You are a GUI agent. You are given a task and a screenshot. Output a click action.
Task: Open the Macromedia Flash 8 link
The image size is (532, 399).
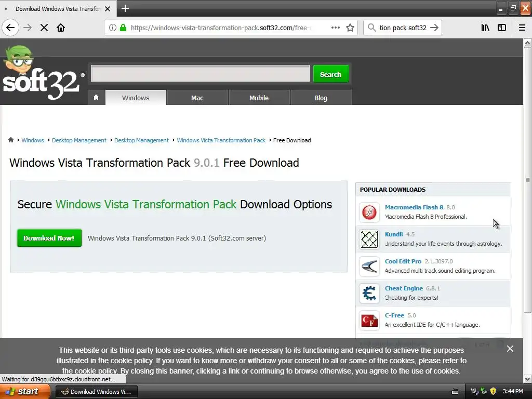click(x=414, y=207)
